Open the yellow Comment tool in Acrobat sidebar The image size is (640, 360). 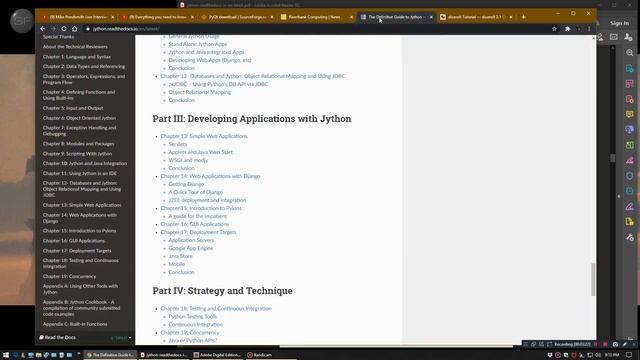[629, 114]
